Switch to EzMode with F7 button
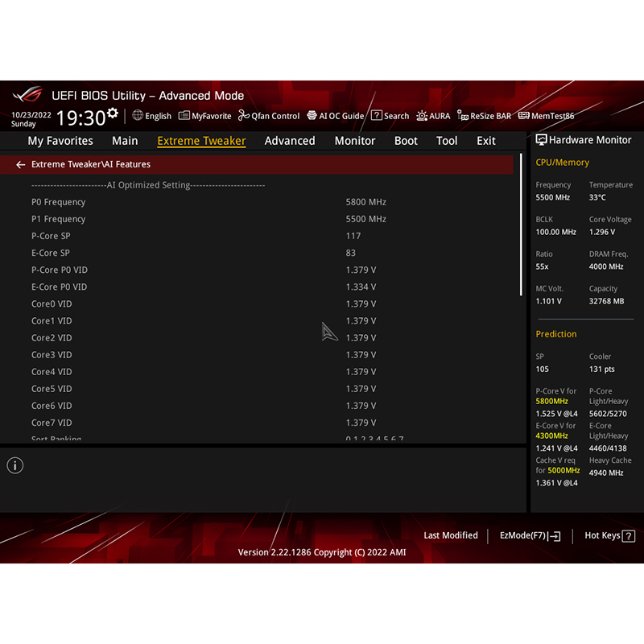 click(530, 535)
